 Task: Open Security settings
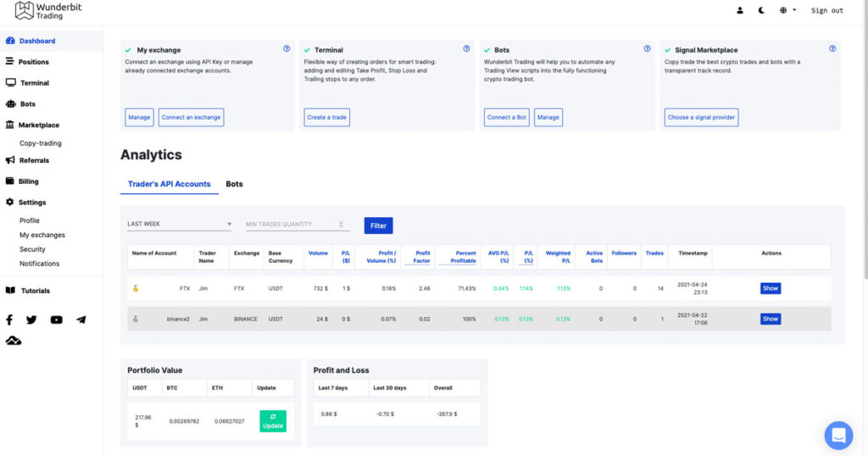tap(32, 249)
